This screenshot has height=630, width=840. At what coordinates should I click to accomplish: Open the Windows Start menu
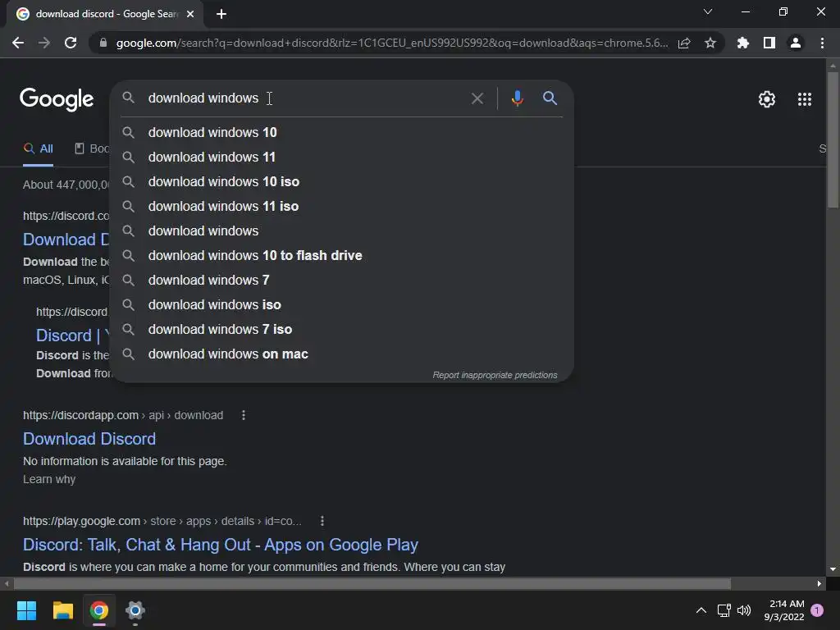pyautogui.click(x=26, y=610)
